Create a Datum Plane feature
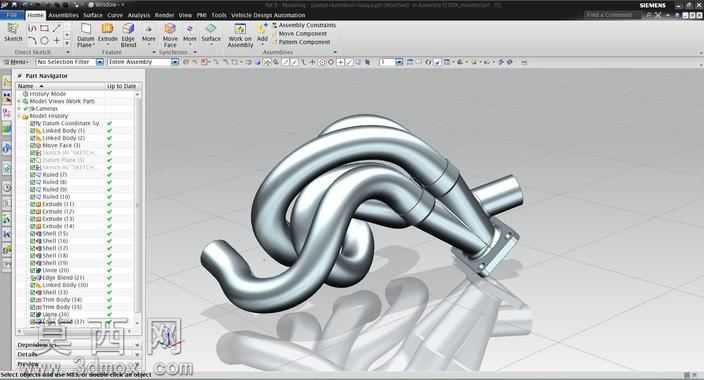This screenshot has height=380, width=704. pyautogui.click(x=85, y=35)
